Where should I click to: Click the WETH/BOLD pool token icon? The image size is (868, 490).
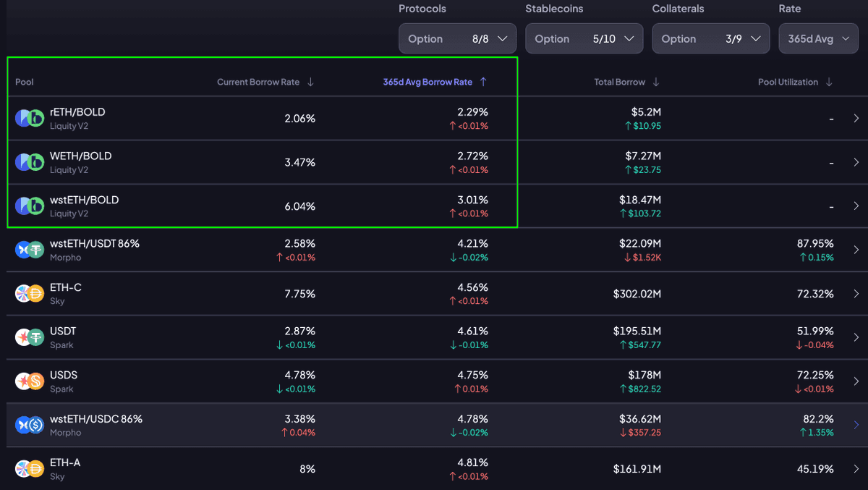point(30,162)
